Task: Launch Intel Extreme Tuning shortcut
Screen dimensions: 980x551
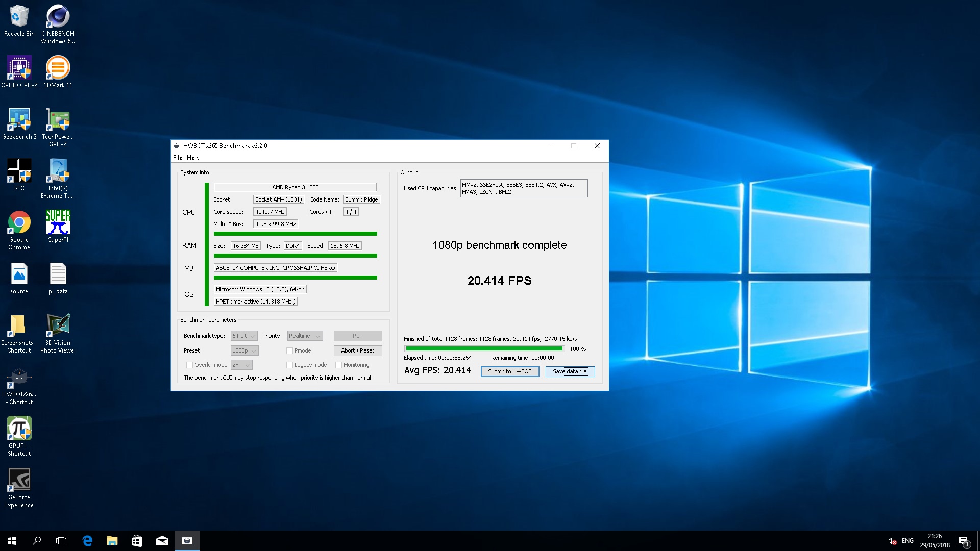Action: pos(58,178)
